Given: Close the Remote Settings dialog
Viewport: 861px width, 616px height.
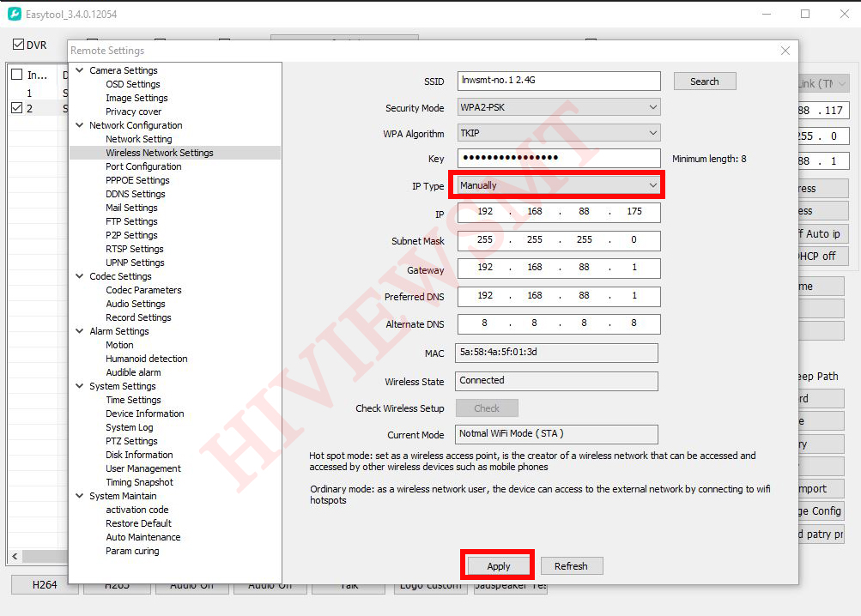Looking at the screenshot, I should pos(785,51).
